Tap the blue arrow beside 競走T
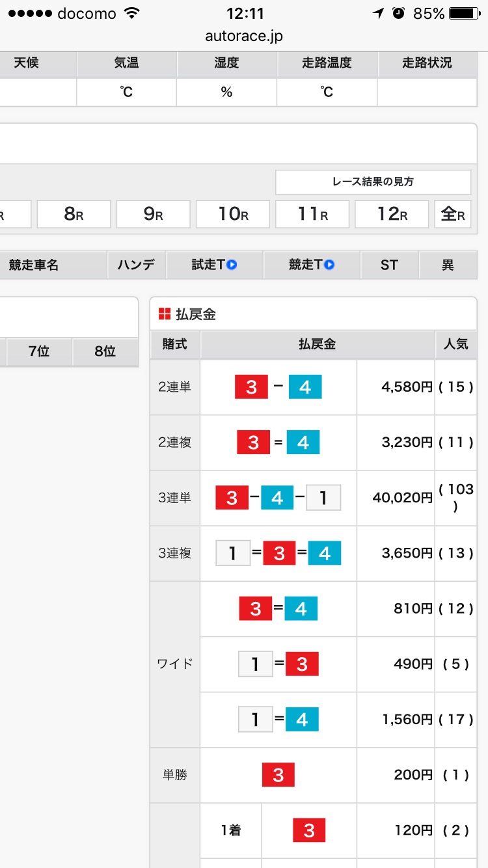Screen dimensions: 488x868 pyautogui.click(x=329, y=265)
